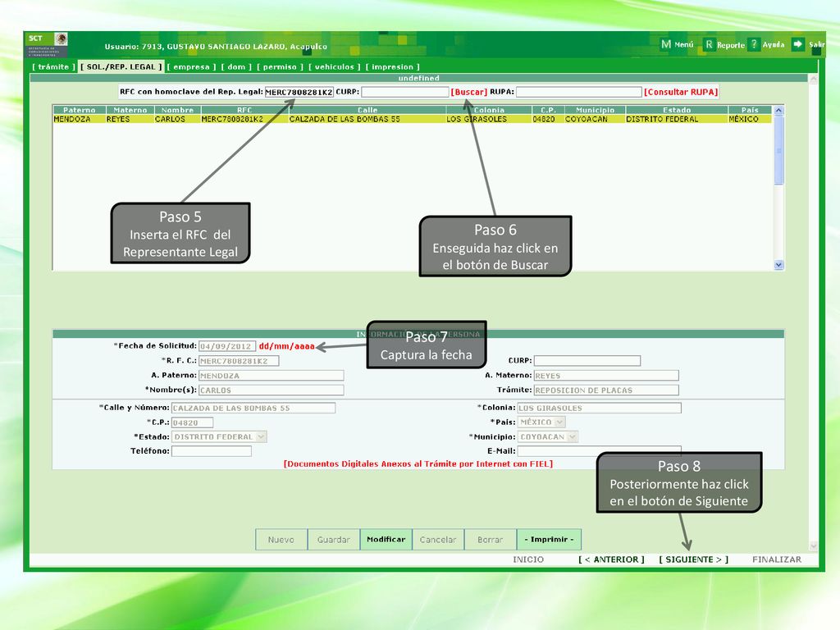Screen dimensions: 840x630
Task: Open the impresion tab
Action: click(x=393, y=67)
